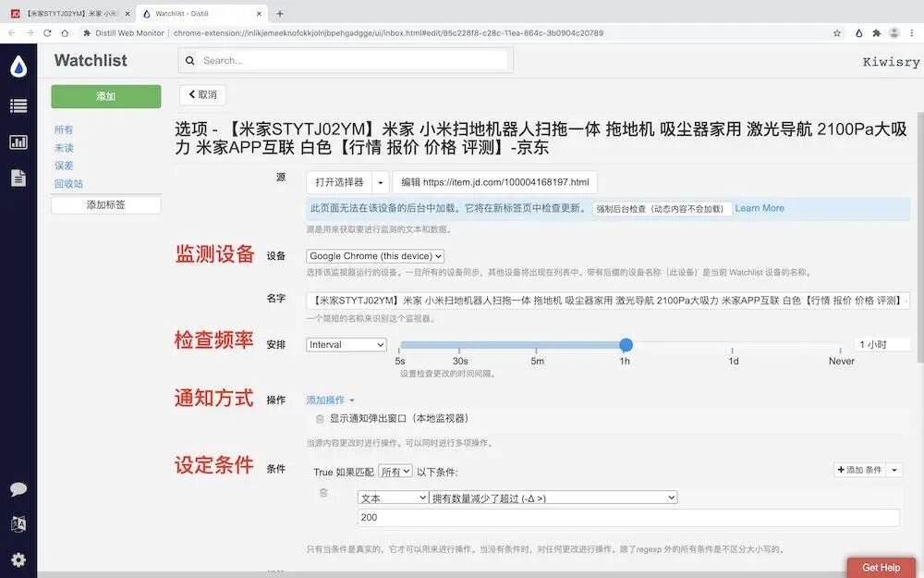This screenshot has height=578, width=924.
Task: Click the 编辑 URL button
Action: [x=495, y=182]
